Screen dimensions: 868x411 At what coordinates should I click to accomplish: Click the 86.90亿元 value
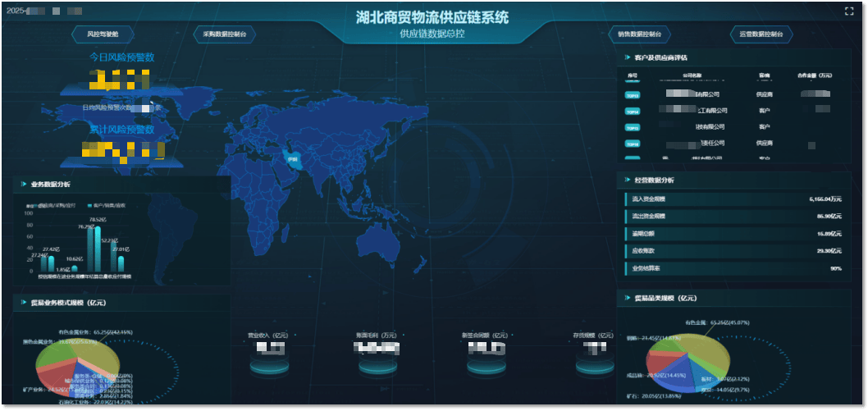829,216
